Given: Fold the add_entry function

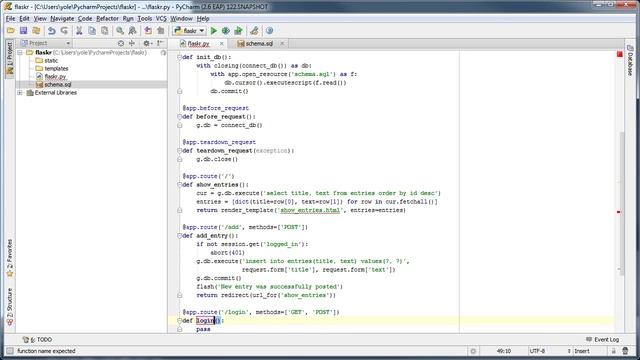Looking at the screenshot, I should coord(179,236).
